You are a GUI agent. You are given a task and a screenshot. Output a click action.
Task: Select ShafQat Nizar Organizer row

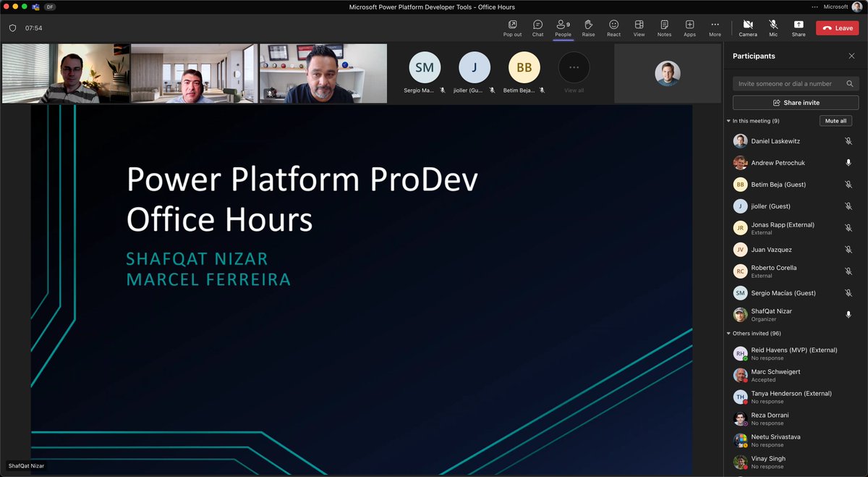point(795,315)
